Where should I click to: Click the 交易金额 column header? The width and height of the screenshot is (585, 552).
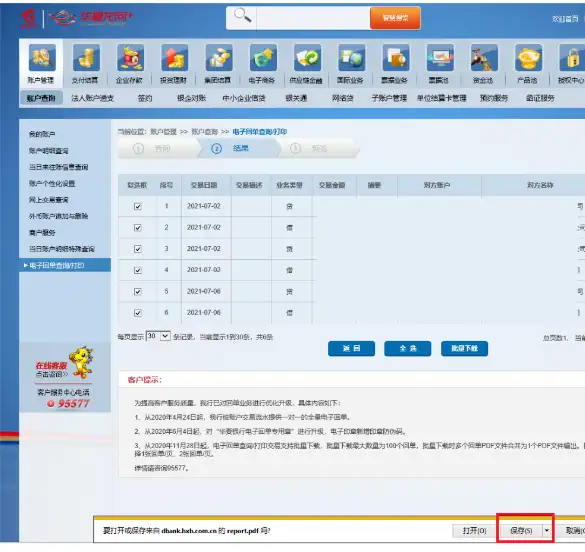click(x=332, y=185)
